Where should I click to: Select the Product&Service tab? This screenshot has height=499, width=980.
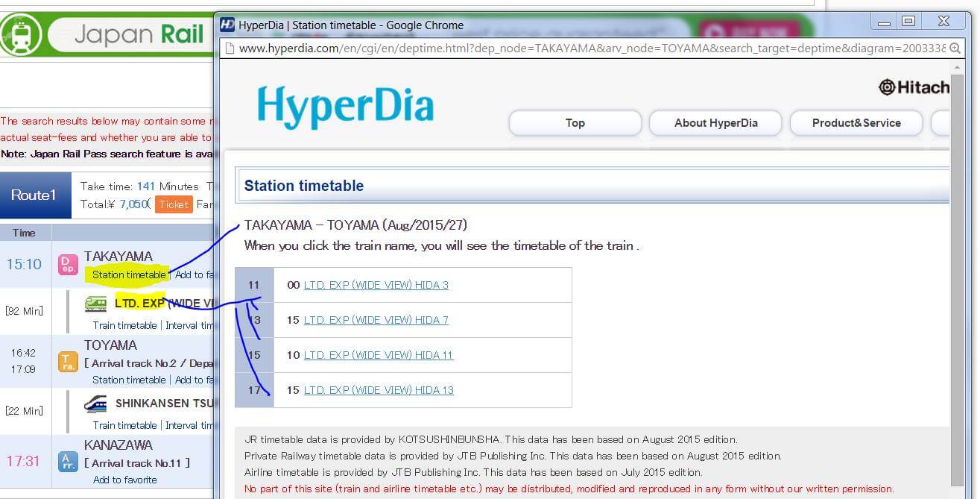856,122
